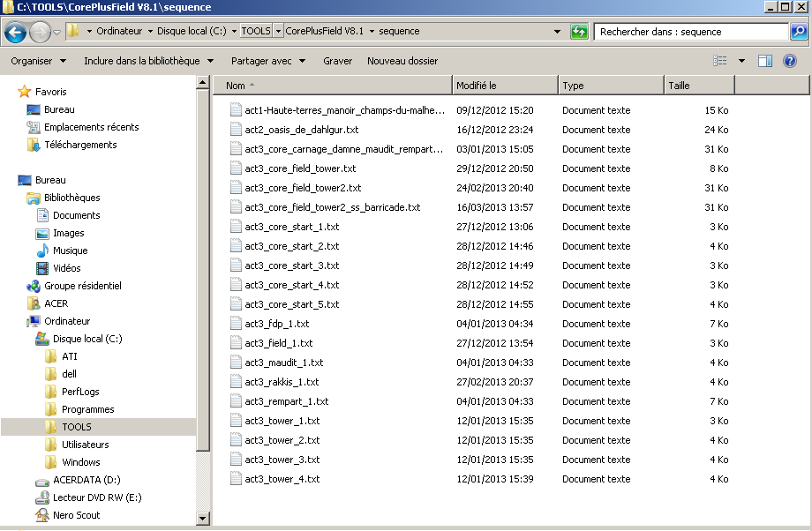This screenshot has width=812, height=531.
Task: Open the Help question mark icon
Action: [790, 61]
